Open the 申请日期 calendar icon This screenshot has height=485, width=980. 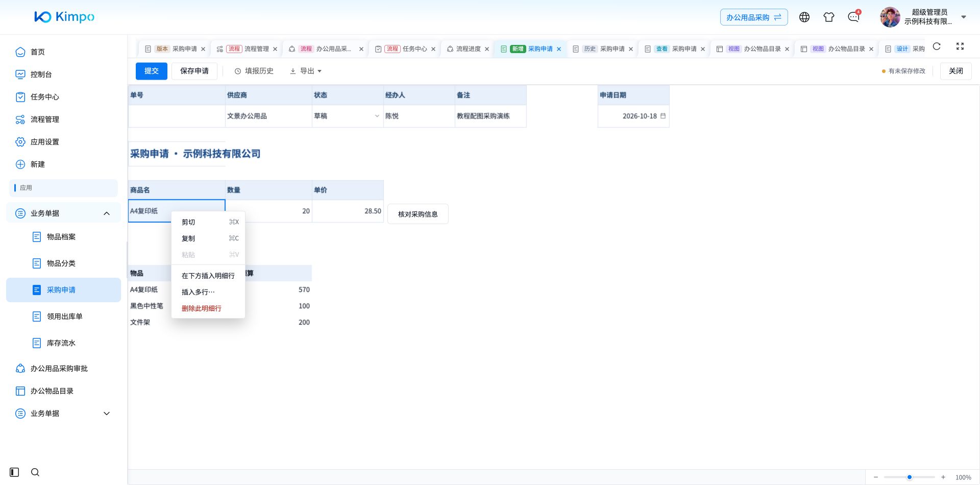pyautogui.click(x=663, y=116)
